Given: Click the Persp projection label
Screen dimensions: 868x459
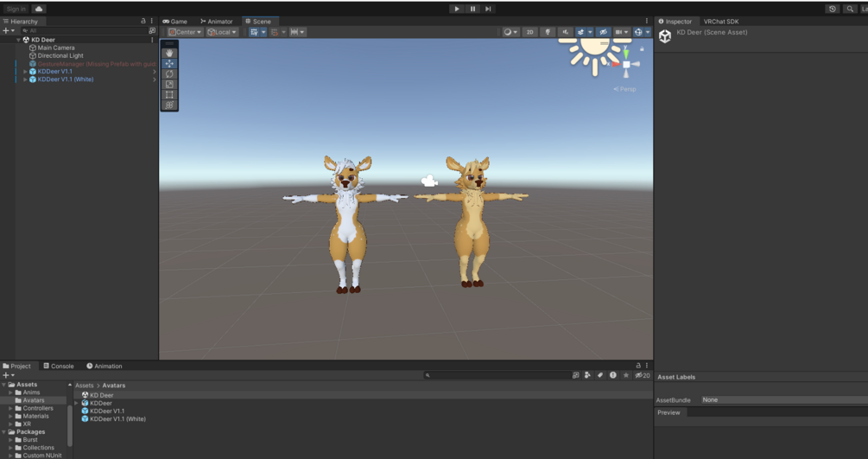Looking at the screenshot, I should click(x=624, y=89).
